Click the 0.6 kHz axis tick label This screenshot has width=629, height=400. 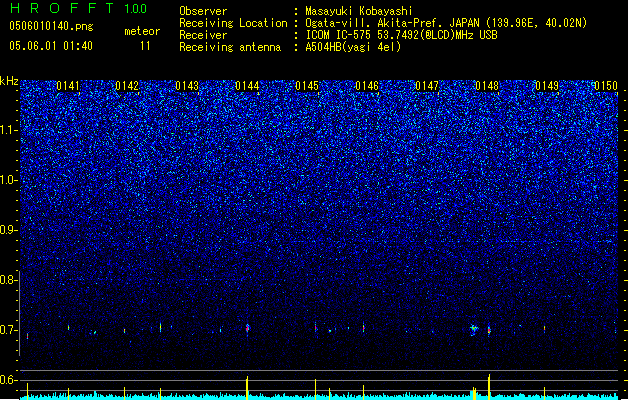pyautogui.click(x=9, y=380)
